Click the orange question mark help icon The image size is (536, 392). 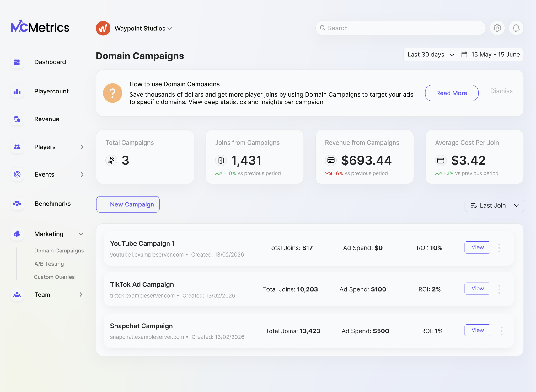coord(113,93)
